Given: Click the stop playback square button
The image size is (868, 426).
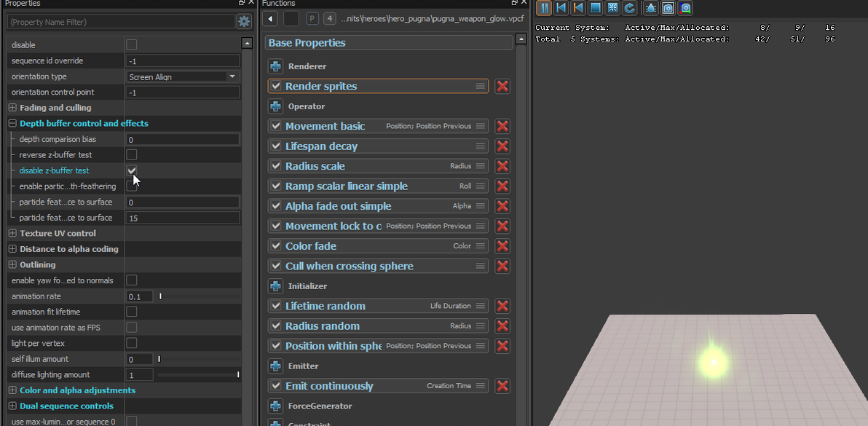Looking at the screenshot, I should tap(595, 8).
